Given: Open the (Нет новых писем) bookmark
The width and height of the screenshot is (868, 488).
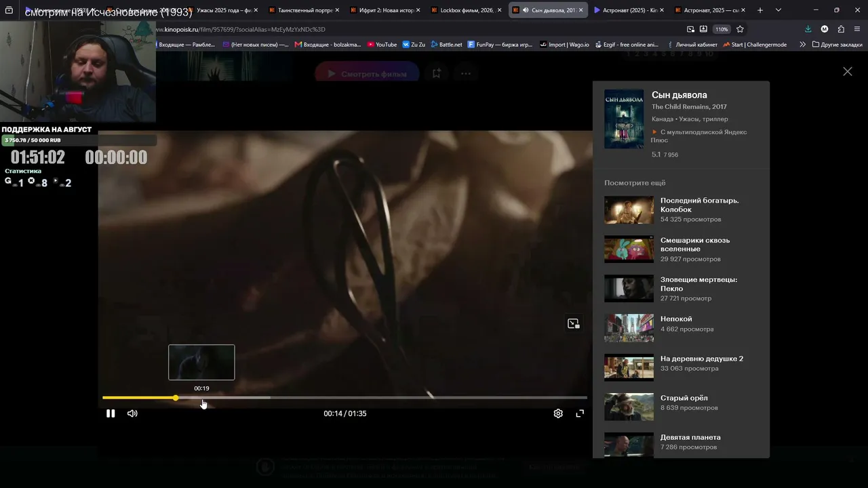Looking at the screenshot, I should point(254,45).
